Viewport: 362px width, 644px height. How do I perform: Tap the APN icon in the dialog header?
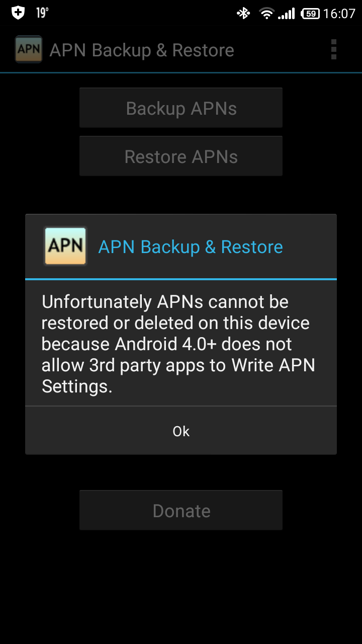65,246
